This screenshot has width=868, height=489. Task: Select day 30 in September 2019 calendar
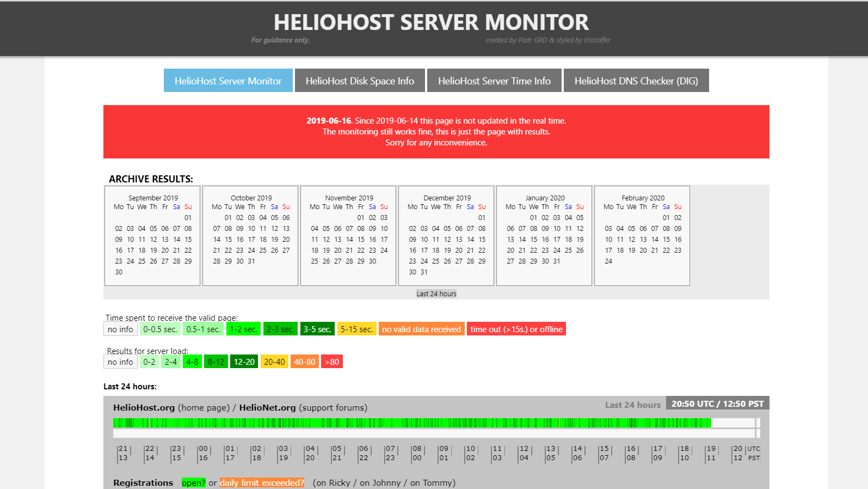click(x=119, y=272)
